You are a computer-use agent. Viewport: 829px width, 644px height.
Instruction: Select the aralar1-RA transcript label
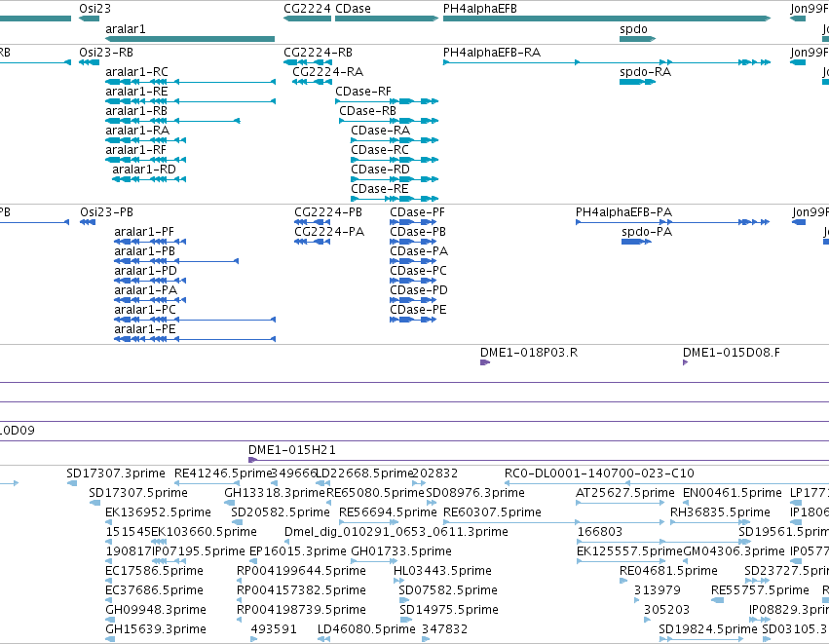tap(137, 131)
